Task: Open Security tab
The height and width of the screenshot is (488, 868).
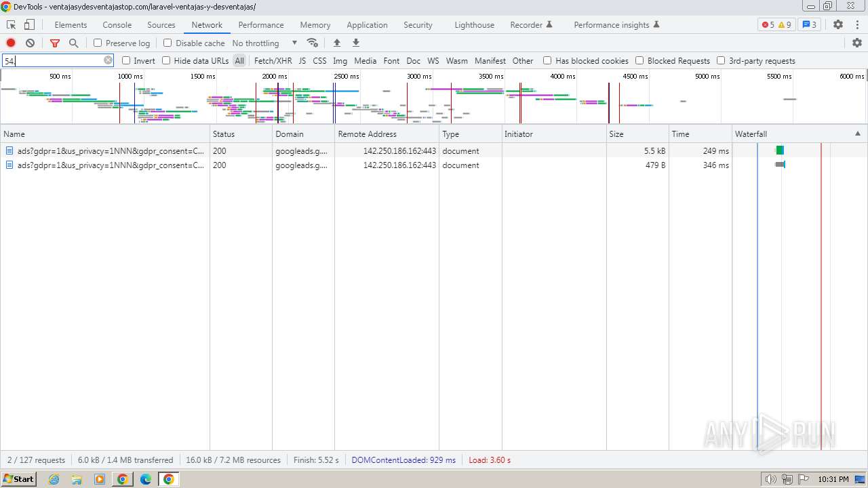Action: point(418,24)
